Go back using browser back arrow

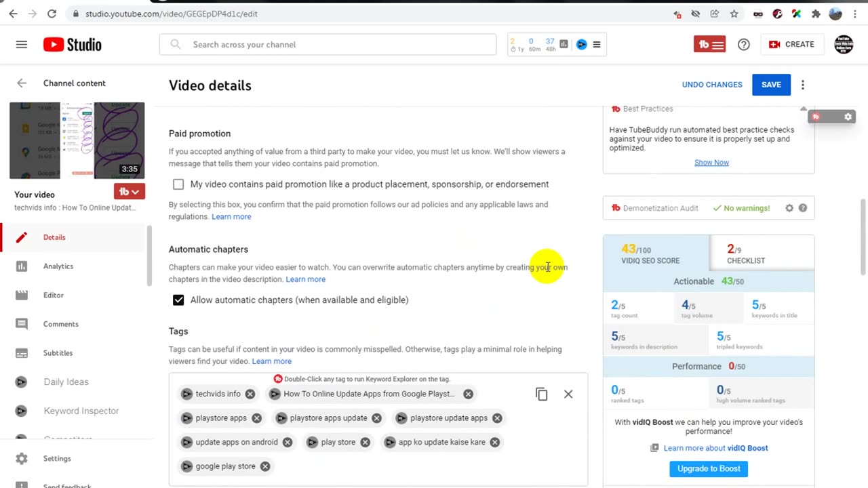pos(13,14)
